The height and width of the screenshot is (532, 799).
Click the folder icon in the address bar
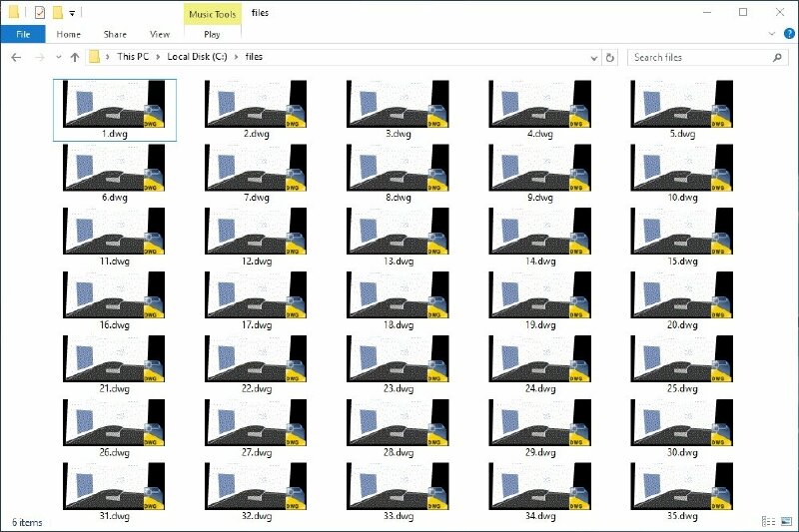pyautogui.click(x=94, y=57)
